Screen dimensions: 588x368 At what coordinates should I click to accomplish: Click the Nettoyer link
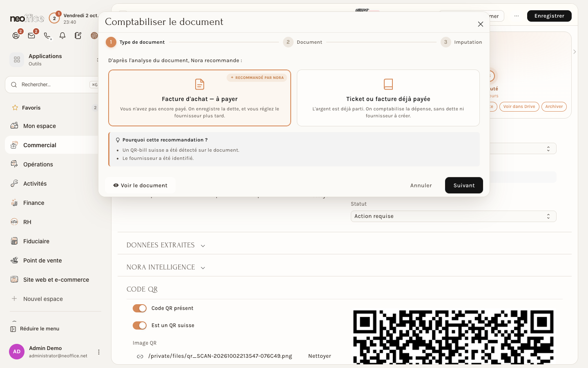[320, 356]
